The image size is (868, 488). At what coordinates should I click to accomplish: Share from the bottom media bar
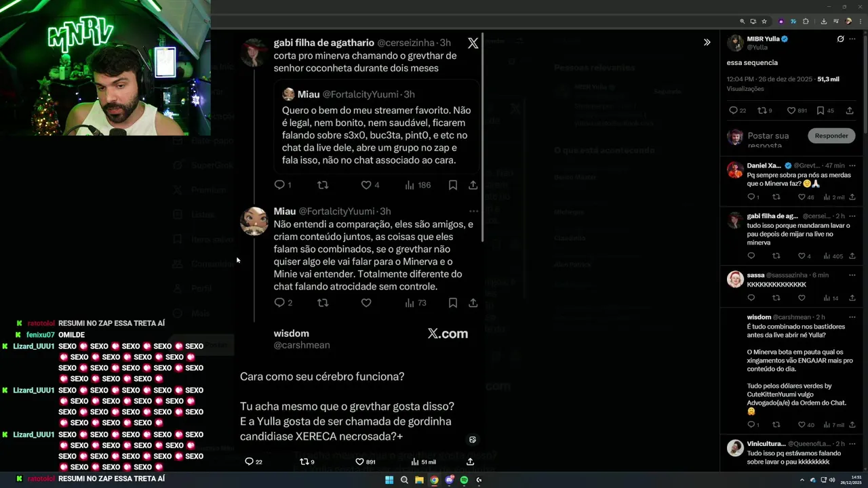click(470, 462)
